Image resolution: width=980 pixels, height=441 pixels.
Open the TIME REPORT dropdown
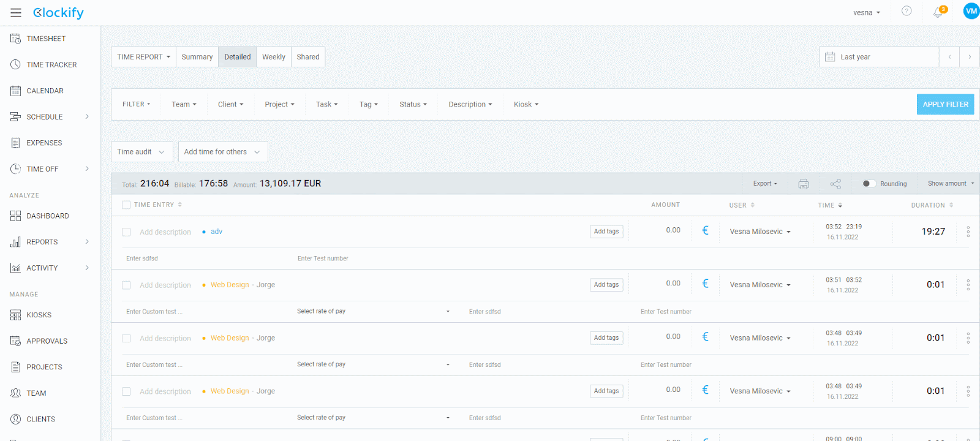(x=143, y=57)
